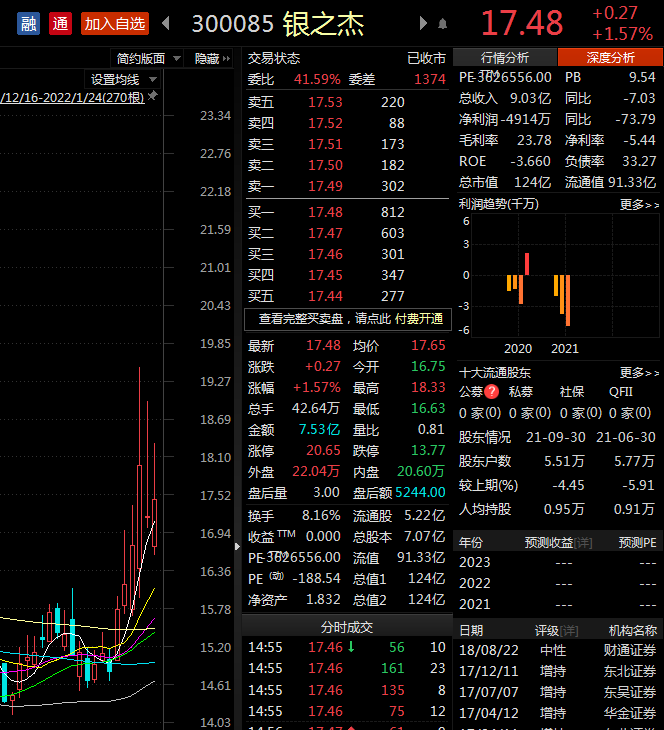
Task: Click the 买三 price 17.46
Action: click(x=325, y=254)
